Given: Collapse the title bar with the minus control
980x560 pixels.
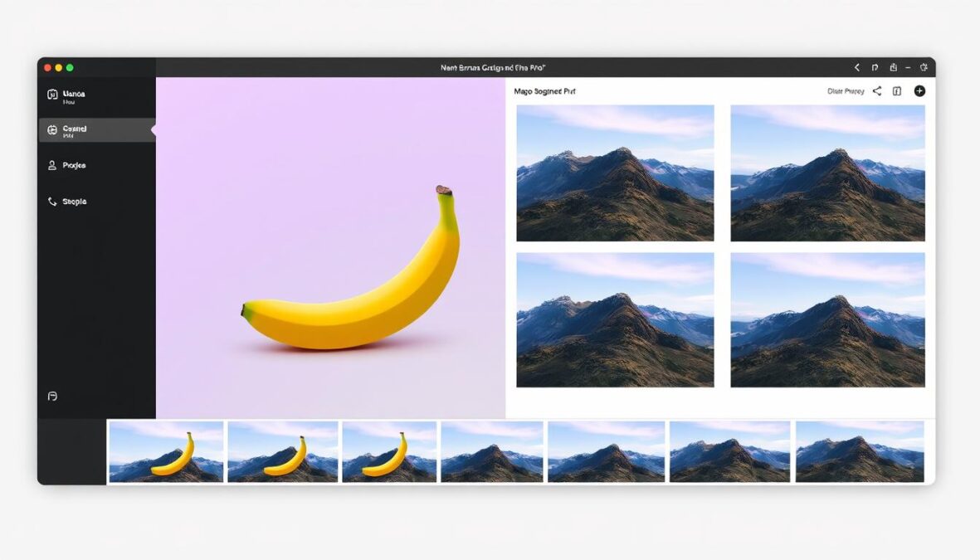Looking at the screenshot, I should coord(908,67).
